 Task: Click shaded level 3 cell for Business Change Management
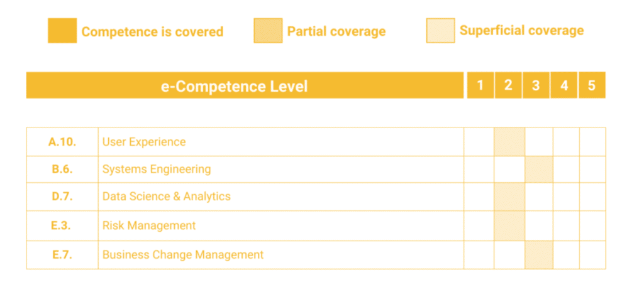point(539,255)
